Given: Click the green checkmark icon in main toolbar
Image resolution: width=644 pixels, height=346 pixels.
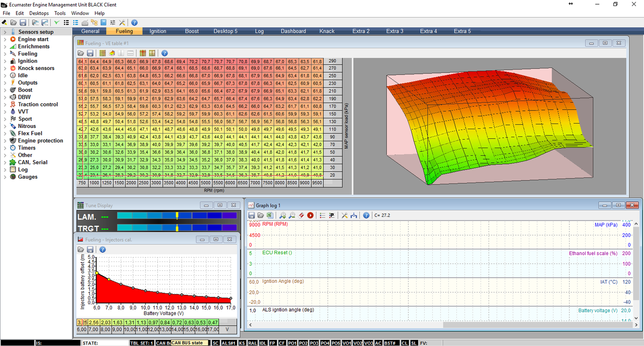Looking at the screenshot, I should tap(57, 22).
